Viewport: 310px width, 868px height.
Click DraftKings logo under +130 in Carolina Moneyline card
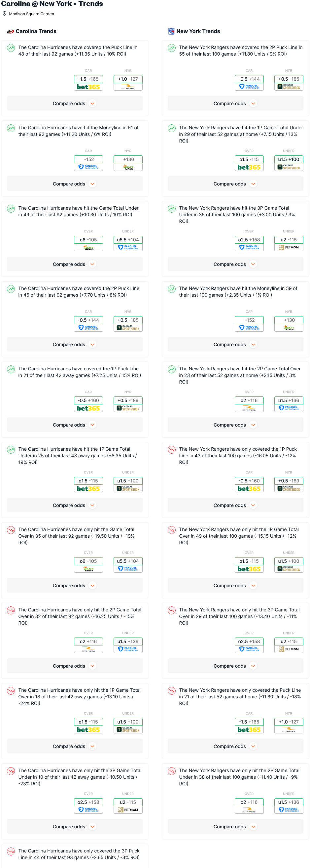coord(128,167)
